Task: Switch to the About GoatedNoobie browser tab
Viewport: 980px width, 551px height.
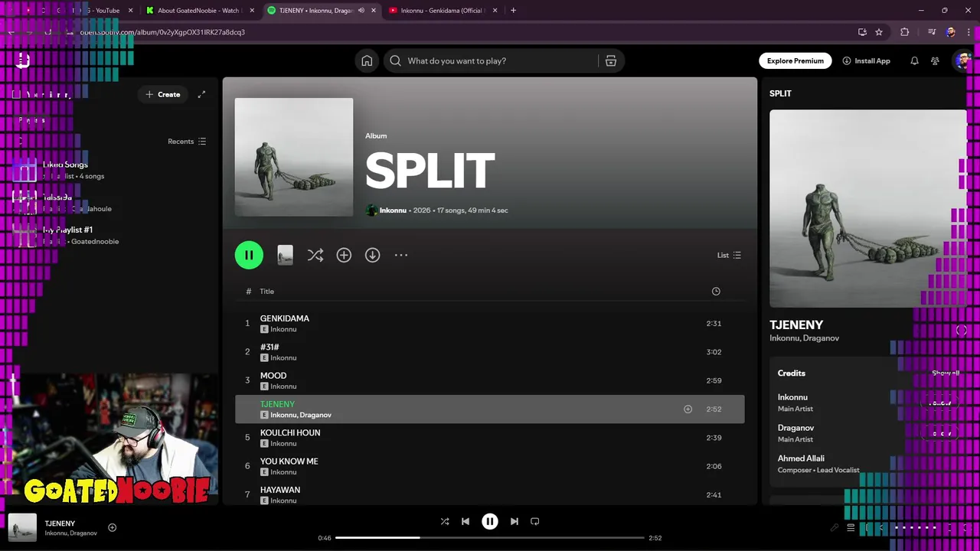Action: coord(199,11)
